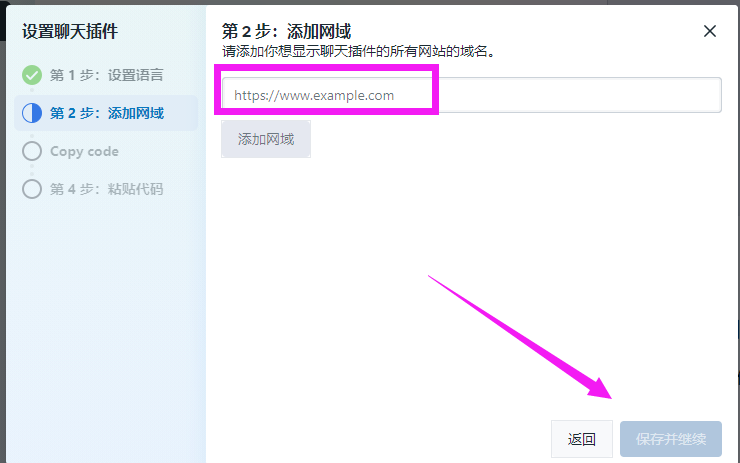Click the dotted connector between steps 1 and 2
The height and width of the screenshot is (463, 740).
(32, 94)
